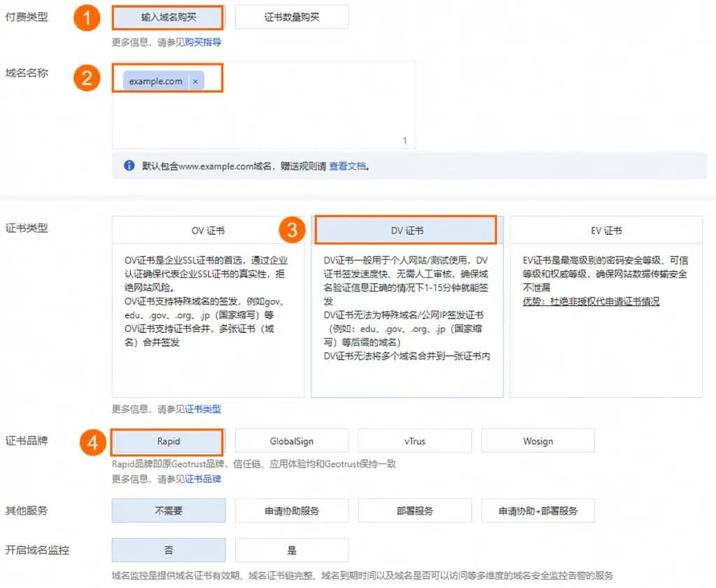Select 不需要 for other services

(x=169, y=510)
